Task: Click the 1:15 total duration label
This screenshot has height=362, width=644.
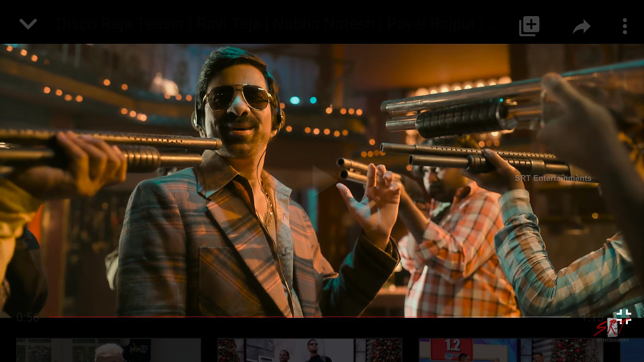Action: click(592, 317)
